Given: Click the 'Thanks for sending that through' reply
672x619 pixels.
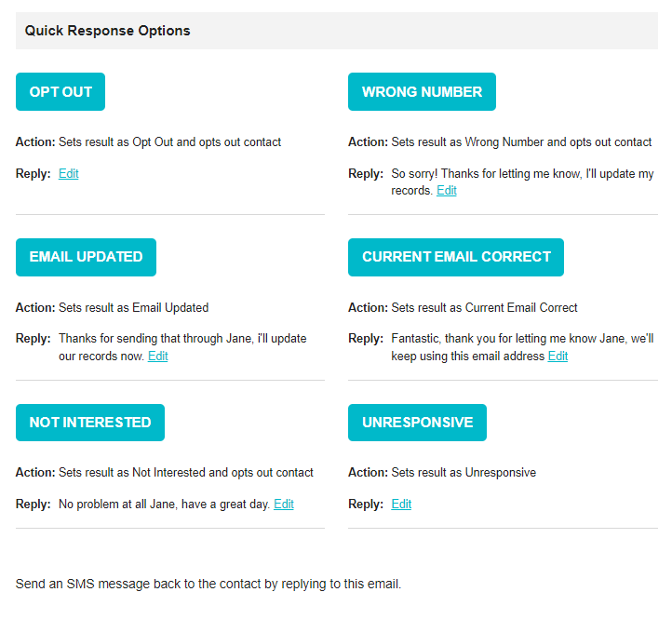Looking at the screenshot, I should pyautogui.click(x=182, y=347).
